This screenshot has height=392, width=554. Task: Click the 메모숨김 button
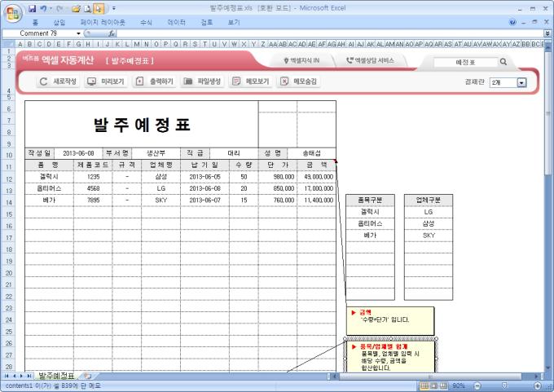[x=298, y=81]
